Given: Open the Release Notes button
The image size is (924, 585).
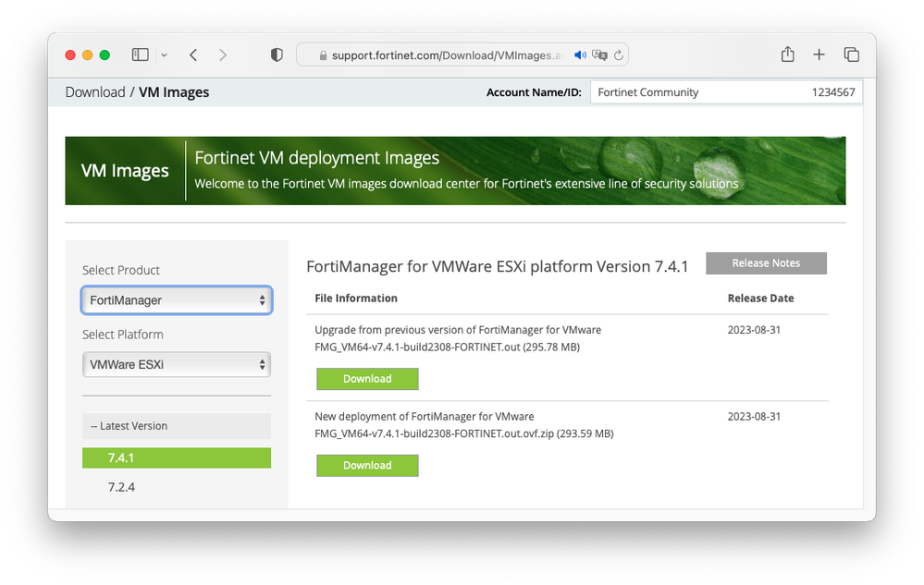Looking at the screenshot, I should tap(766, 263).
